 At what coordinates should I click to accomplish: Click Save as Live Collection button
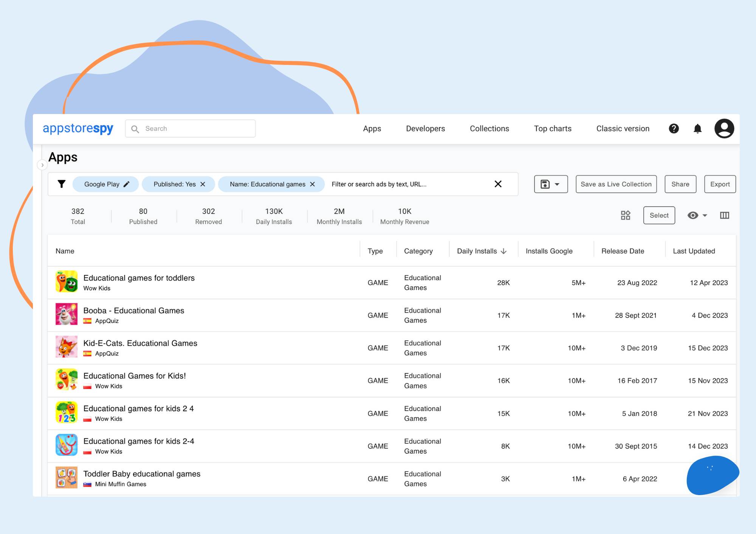616,184
